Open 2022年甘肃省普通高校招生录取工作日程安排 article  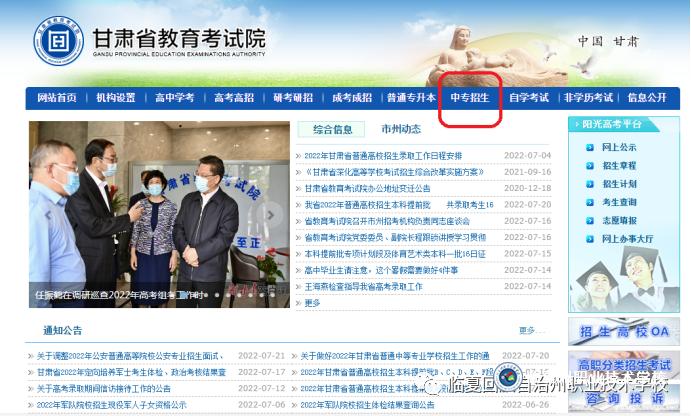click(x=383, y=156)
